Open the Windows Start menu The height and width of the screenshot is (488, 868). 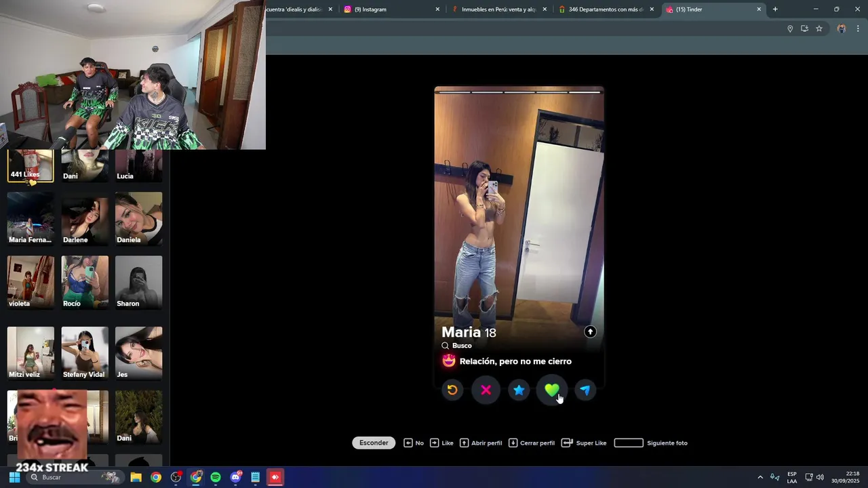point(14,477)
